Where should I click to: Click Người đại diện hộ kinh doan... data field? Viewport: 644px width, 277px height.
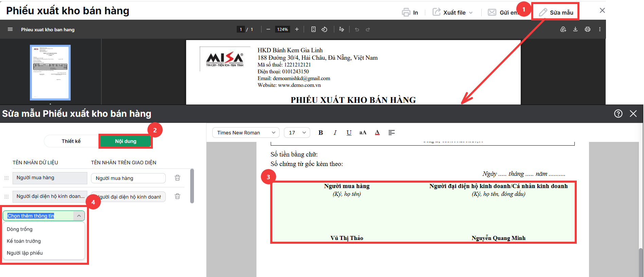pyautogui.click(x=50, y=196)
